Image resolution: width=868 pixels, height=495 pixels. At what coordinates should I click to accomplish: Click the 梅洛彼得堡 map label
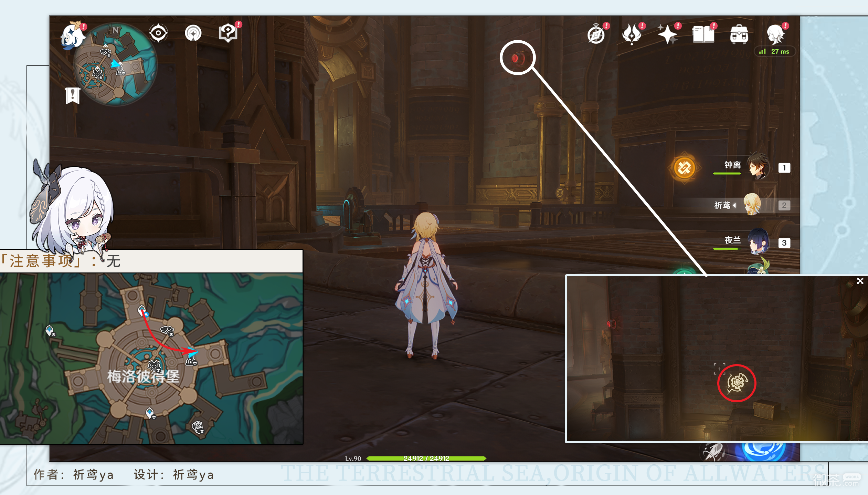tap(143, 377)
